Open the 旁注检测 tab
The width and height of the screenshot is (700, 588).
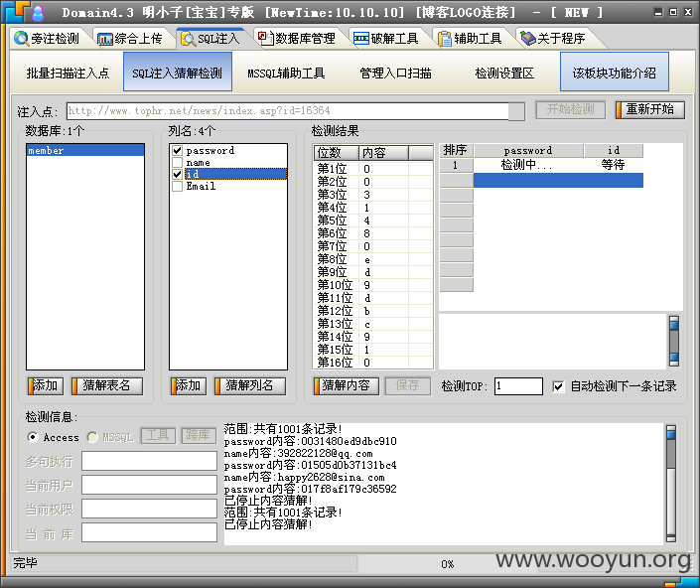point(47,39)
